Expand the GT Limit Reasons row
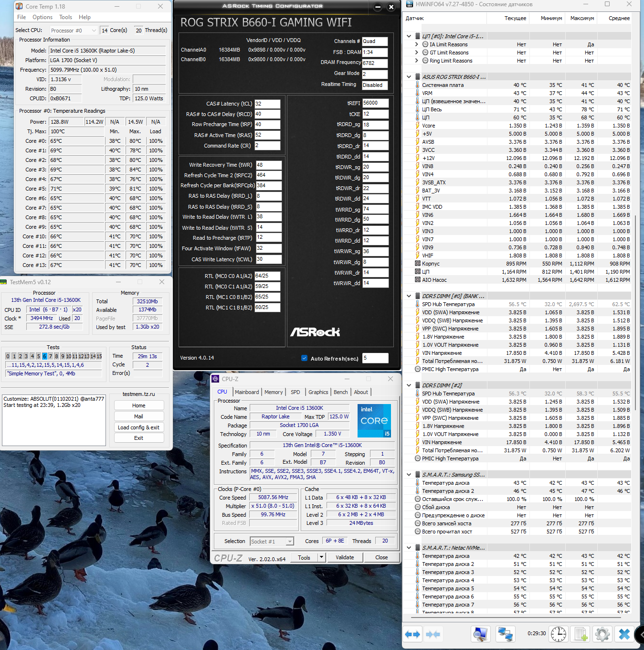The width and height of the screenshot is (644, 650). click(417, 53)
